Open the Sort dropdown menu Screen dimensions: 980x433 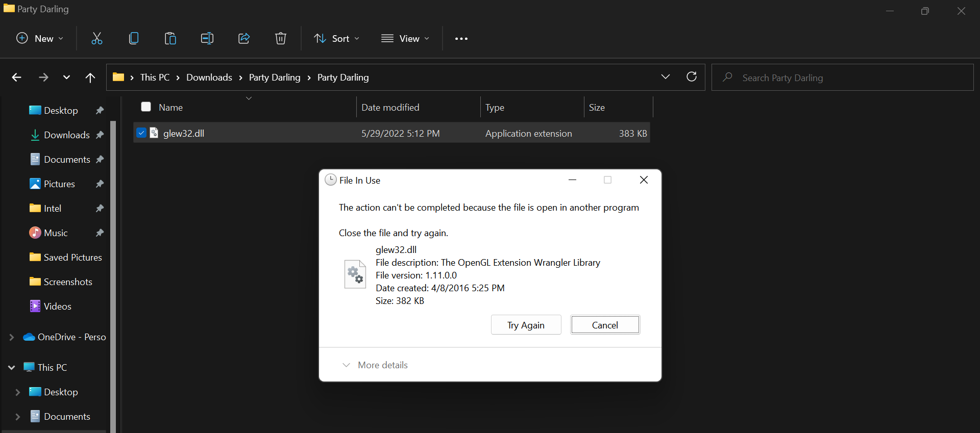click(x=337, y=38)
